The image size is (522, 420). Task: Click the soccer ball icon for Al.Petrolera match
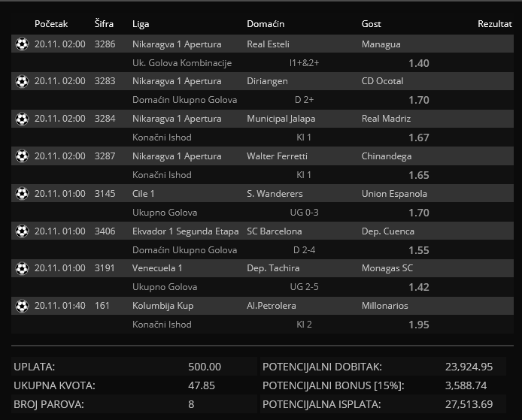tap(22, 306)
